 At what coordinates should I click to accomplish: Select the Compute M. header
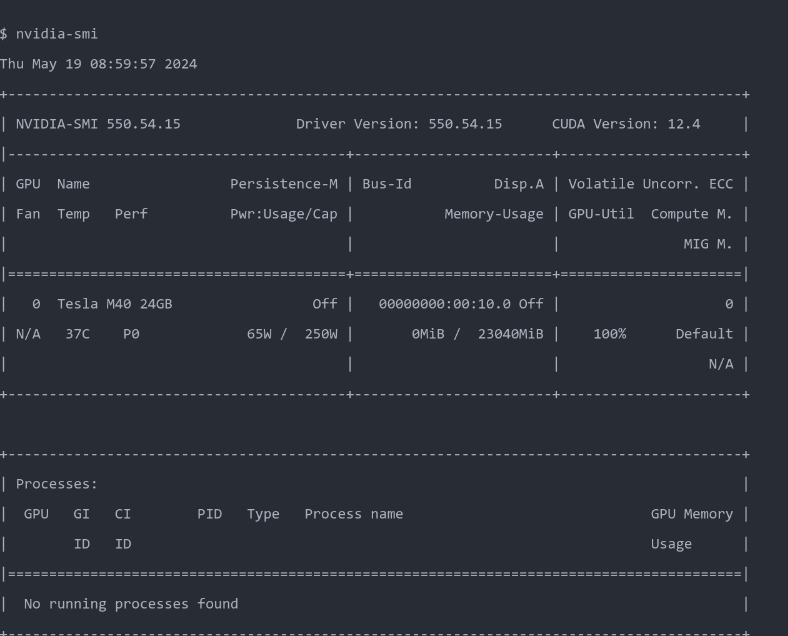click(692, 214)
